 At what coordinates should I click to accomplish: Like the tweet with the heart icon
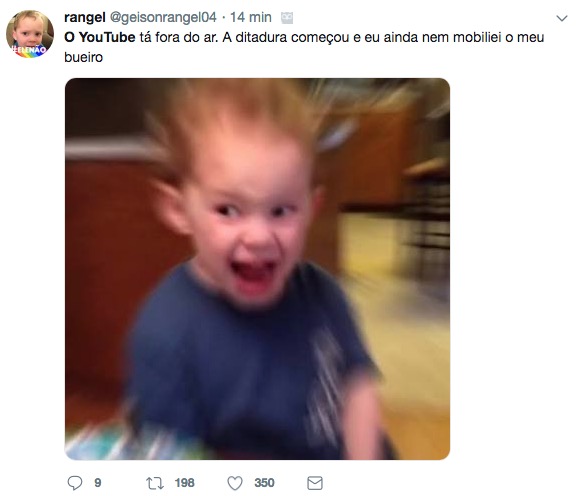(235, 483)
